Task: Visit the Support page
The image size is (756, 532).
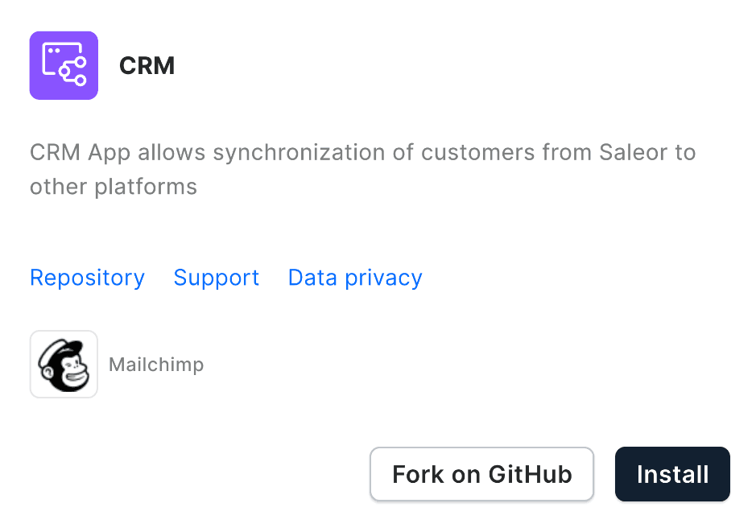Action: (x=216, y=277)
